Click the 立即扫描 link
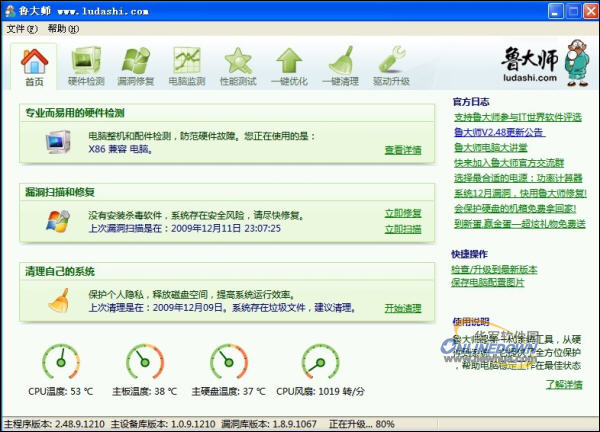The height and width of the screenshot is (432, 600). (402, 228)
